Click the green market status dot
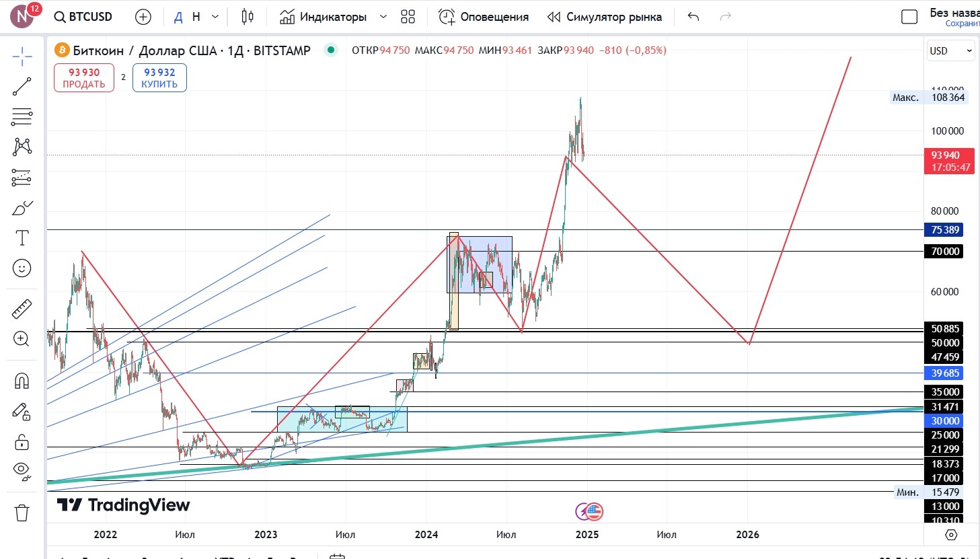This screenshot has height=559, width=980. click(x=330, y=50)
